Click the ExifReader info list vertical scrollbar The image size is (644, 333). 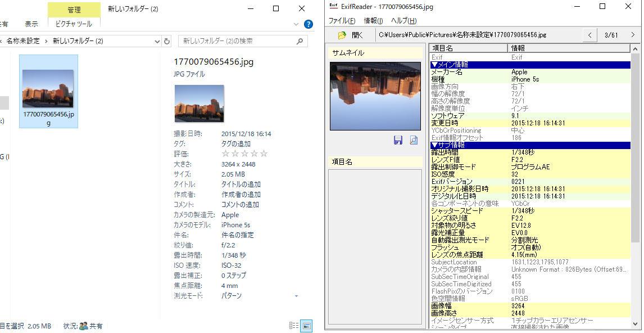point(635,169)
